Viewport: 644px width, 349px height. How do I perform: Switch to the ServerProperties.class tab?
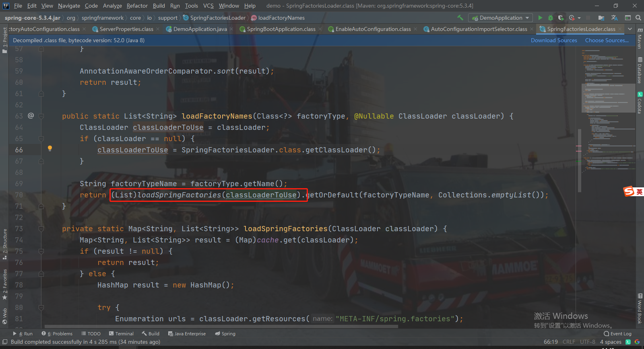coord(126,29)
